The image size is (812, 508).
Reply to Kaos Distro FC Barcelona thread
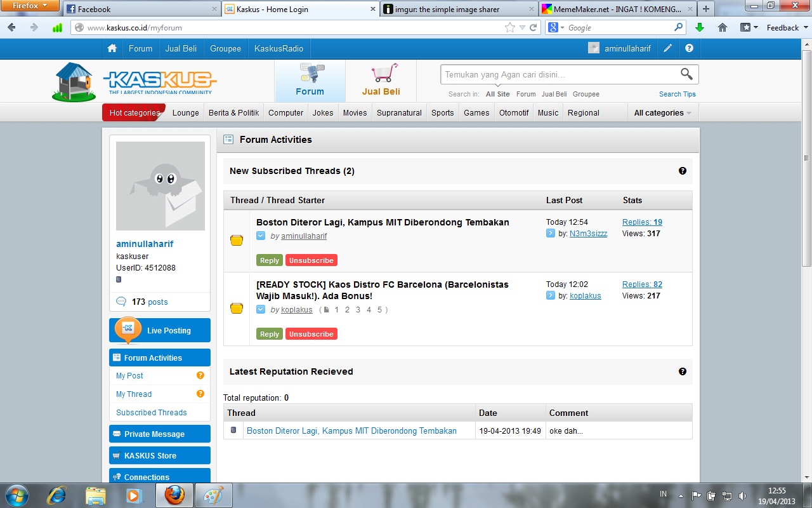[x=270, y=334]
